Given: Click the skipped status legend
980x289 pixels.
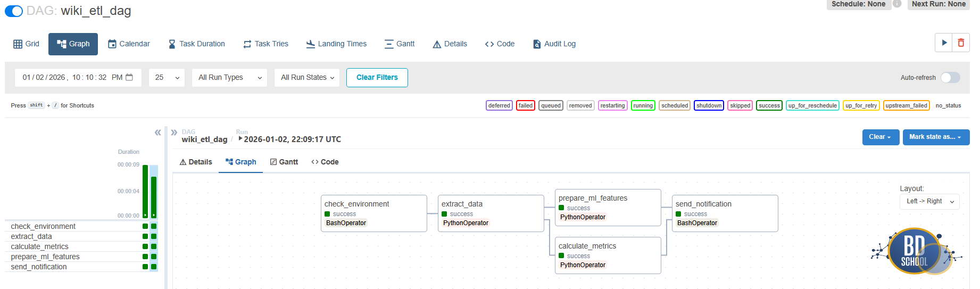Looking at the screenshot, I should point(740,105).
